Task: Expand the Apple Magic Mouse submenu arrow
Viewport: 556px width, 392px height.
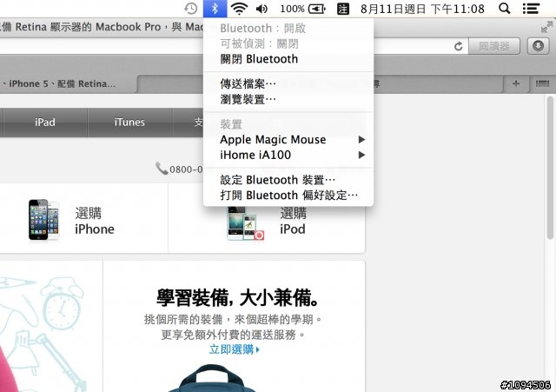Action: tap(361, 139)
